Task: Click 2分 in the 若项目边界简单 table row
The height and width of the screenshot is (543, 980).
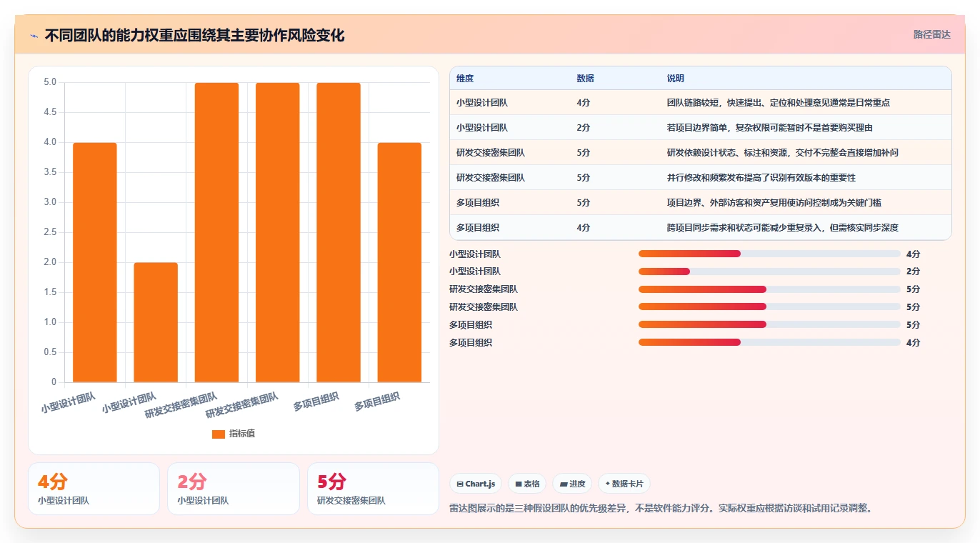Action: coord(584,128)
